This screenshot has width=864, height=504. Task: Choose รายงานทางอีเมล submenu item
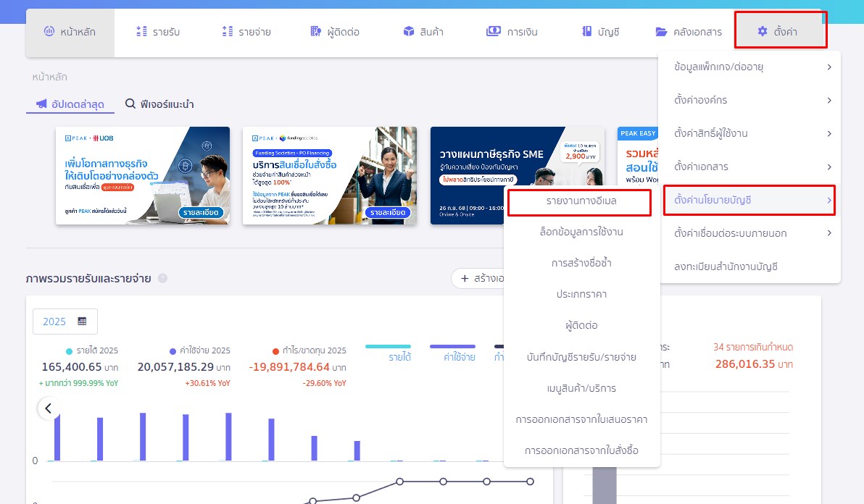(x=581, y=201)
